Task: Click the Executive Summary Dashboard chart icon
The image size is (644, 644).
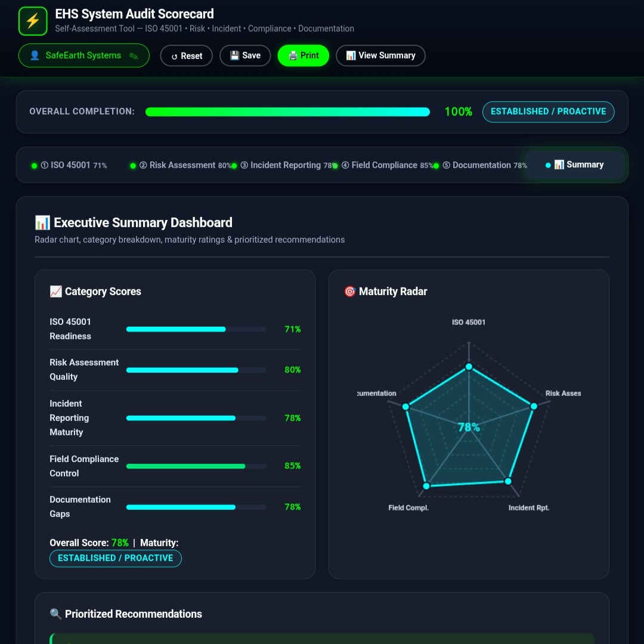Action: point(42,222)
